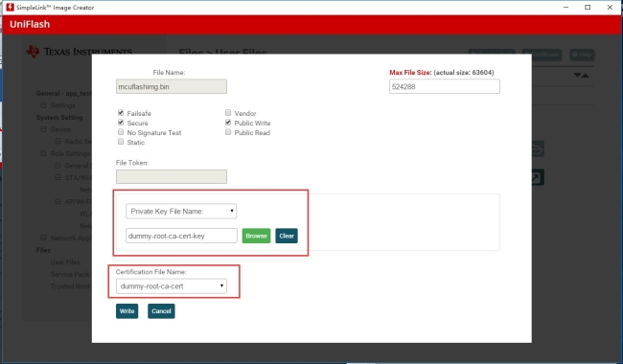Open the Private Key File Name dropdown
Viewport: 623px width, 364px height.
click(181, 211)
